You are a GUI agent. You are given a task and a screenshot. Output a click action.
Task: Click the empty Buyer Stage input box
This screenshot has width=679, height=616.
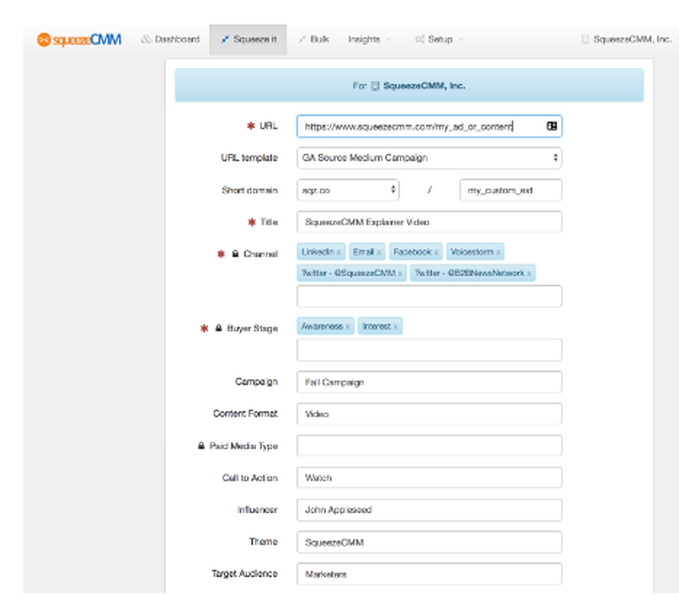pyautogui.click(x=429, y=350)
